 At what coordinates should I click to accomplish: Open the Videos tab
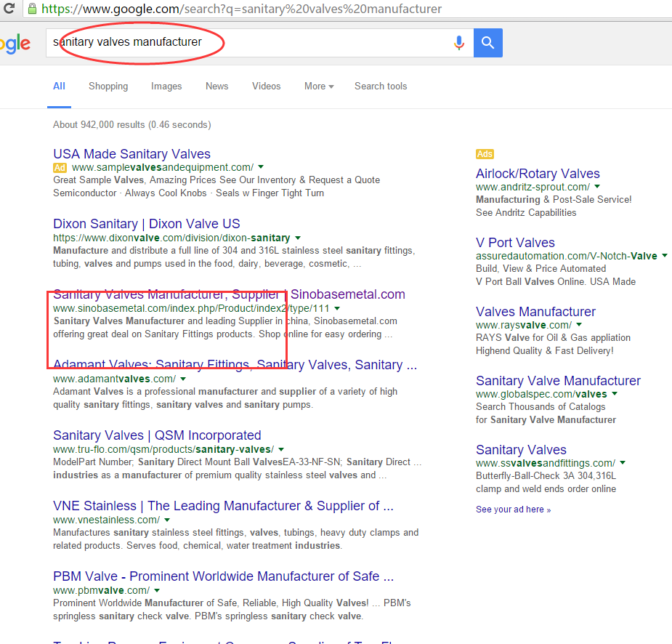point(266,86)
